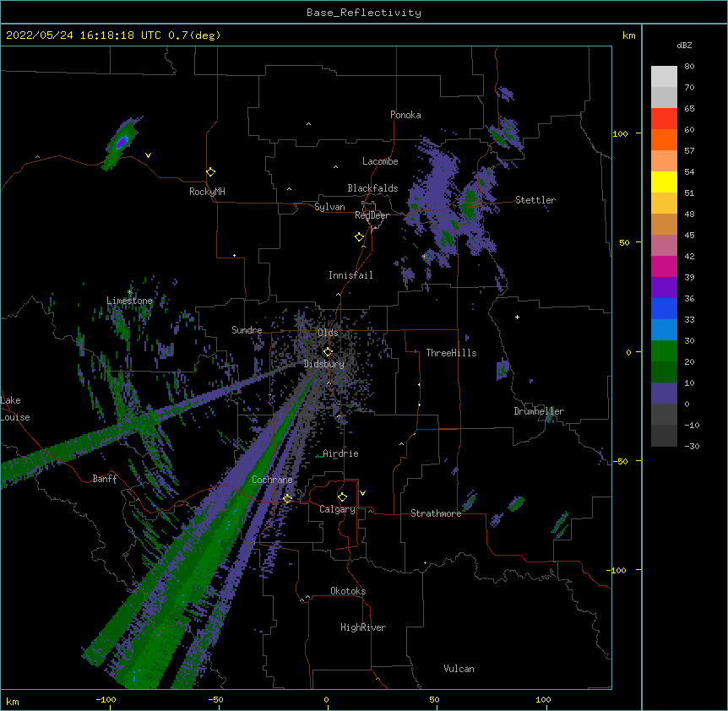Screen dimensions: 728x711
Task: Click the -50 label on vertical axis
Action: click(x=620, y=461)
